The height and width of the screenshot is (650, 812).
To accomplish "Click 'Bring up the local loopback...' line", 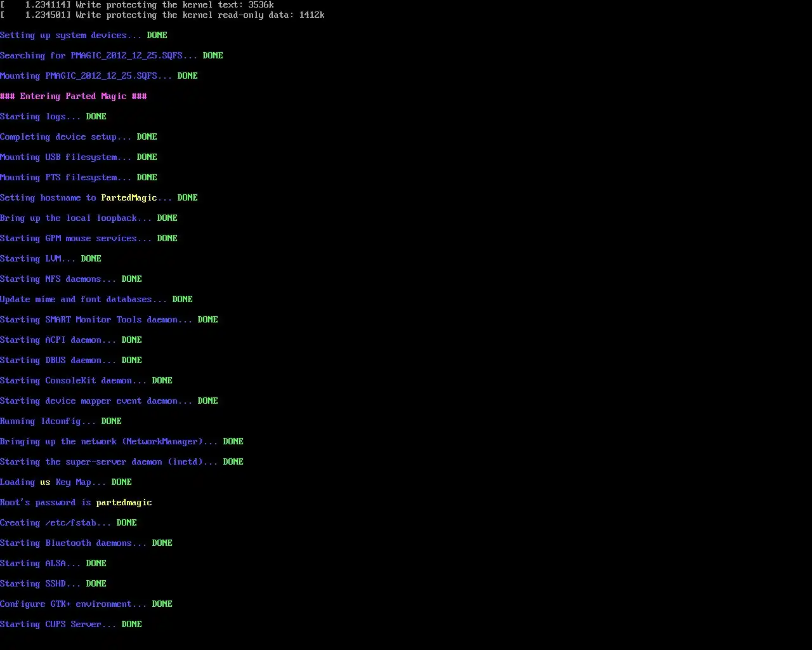I will [89, 218].
